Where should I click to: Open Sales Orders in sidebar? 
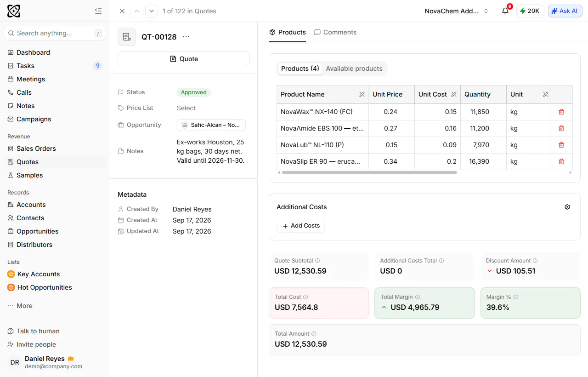(x=55, y=149)
